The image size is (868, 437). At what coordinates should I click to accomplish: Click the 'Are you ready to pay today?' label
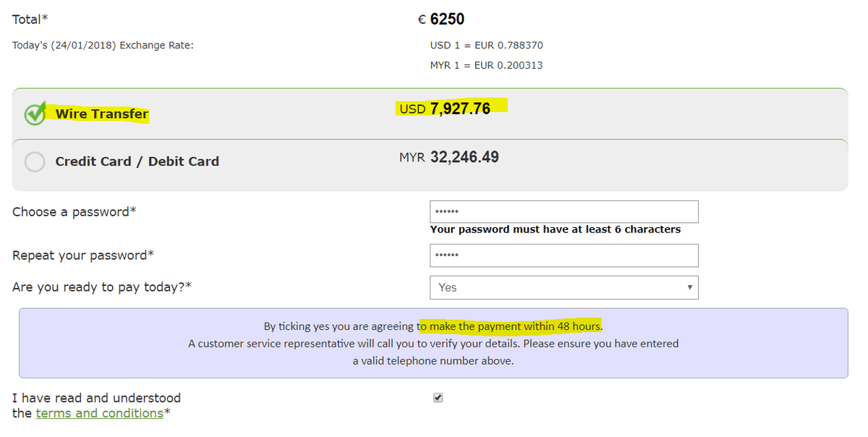[x=102, y=287]
